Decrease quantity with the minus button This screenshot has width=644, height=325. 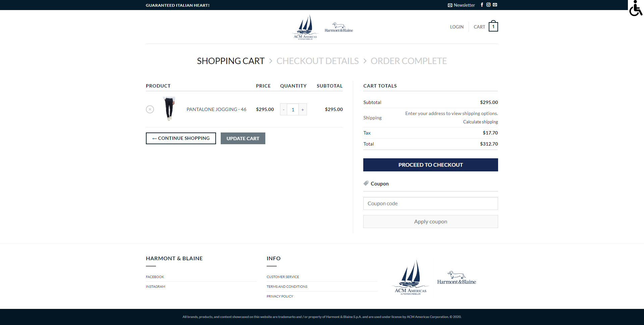pyautogui.click(x=284, y=110)
